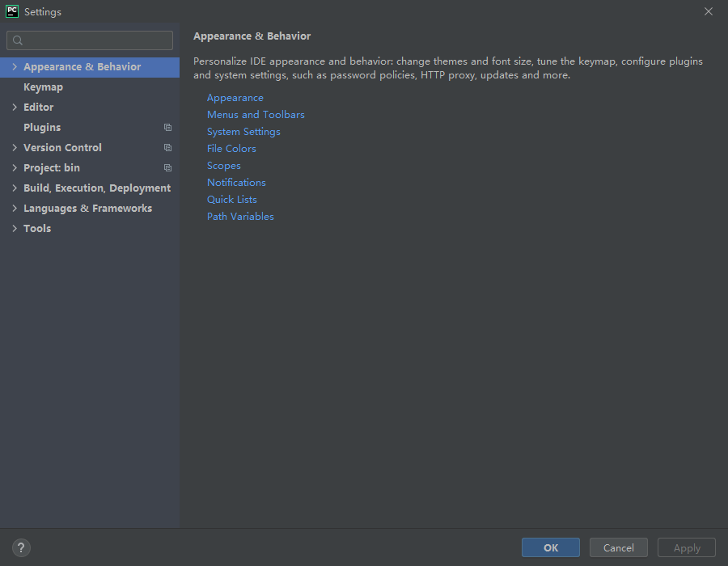
Task: Click the PyCharm logo icon in title bar
Action: click(12, 11)
